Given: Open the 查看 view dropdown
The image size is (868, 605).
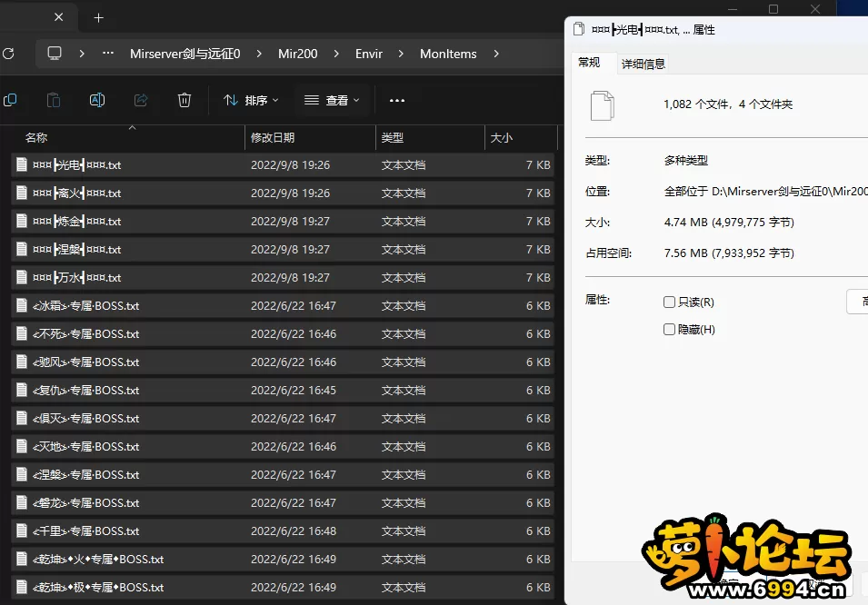Looking at the screenshot, I should (332, 100).
